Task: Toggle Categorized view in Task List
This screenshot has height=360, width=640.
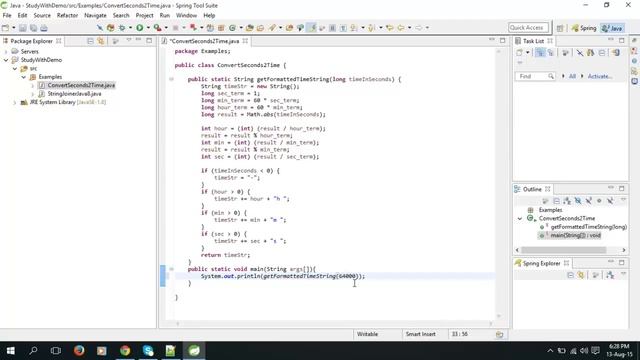Action: click(540, 53)
